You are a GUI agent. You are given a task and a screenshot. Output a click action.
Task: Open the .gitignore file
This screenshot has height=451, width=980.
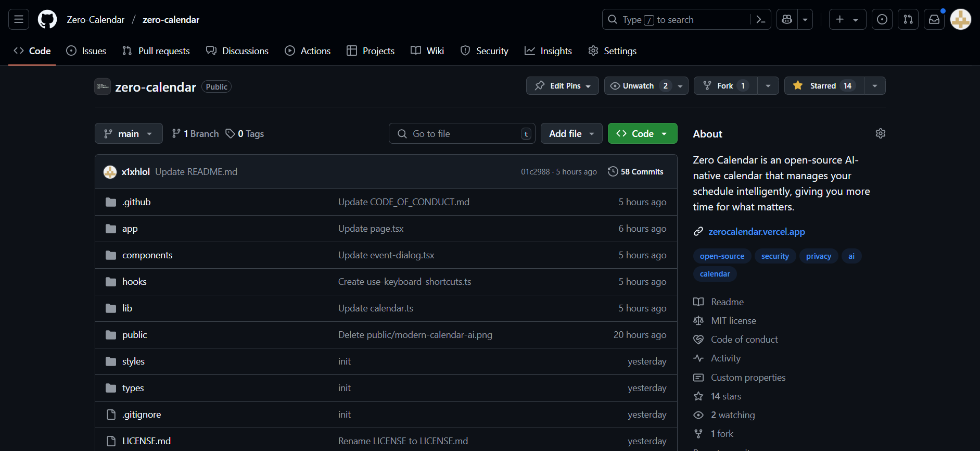pos(142,414)
